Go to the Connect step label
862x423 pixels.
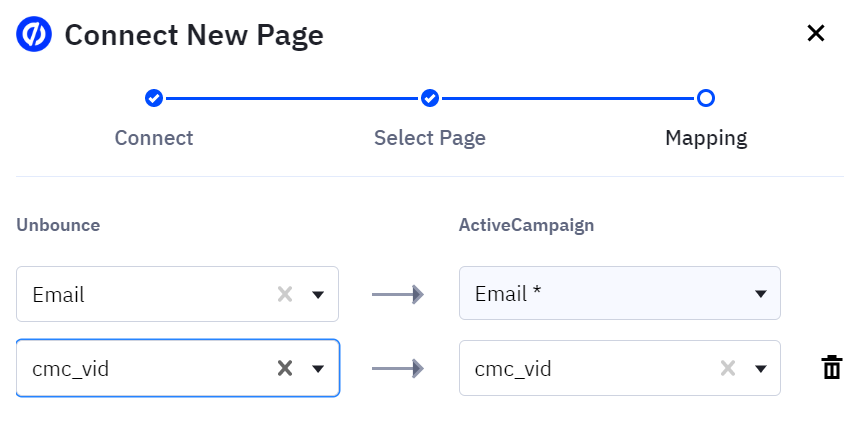coord(154,138)
